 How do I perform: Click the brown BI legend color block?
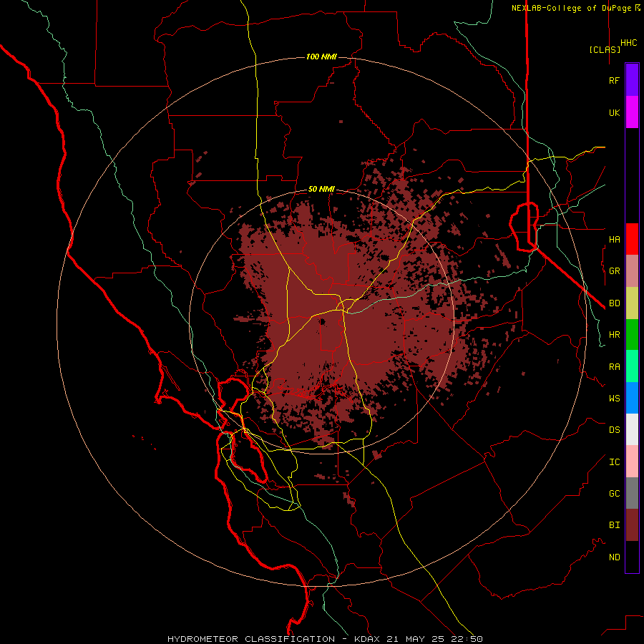tap(632, 525)
